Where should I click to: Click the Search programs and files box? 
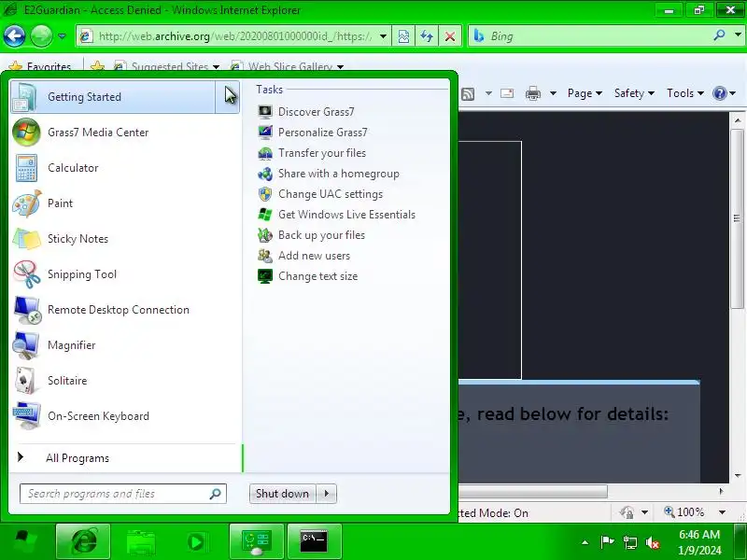coord(122,494)
